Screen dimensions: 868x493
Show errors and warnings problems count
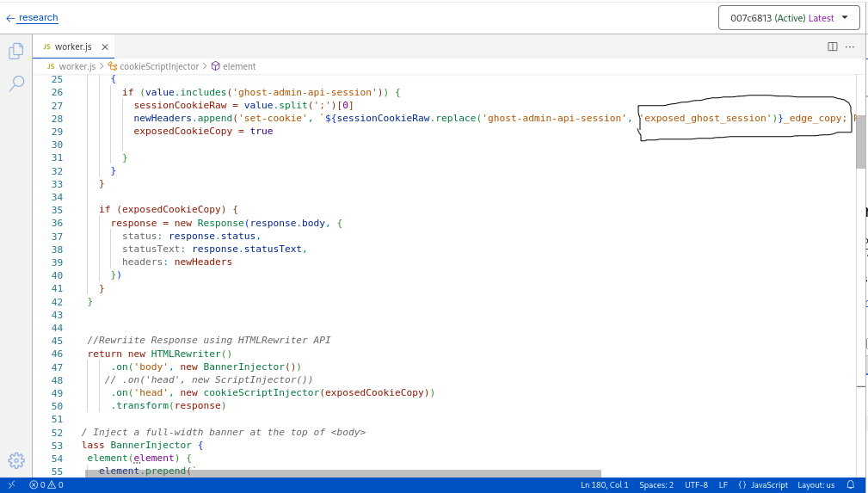[46, 485]
